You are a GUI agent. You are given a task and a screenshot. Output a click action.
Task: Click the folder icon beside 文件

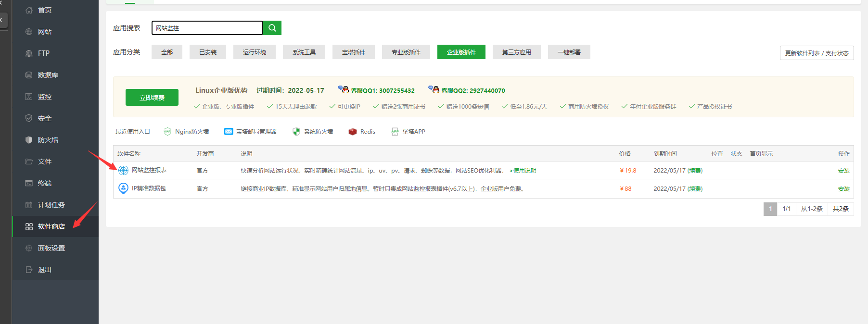[x=29, y=162]
